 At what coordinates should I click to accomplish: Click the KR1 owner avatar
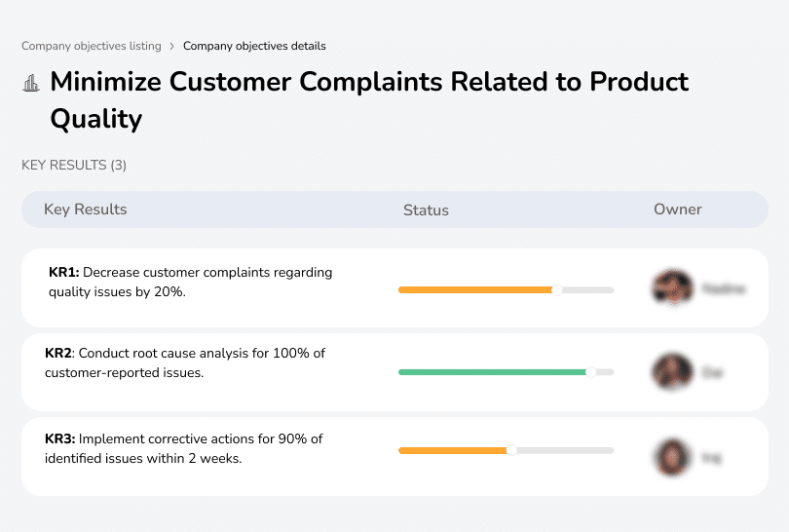673,287
